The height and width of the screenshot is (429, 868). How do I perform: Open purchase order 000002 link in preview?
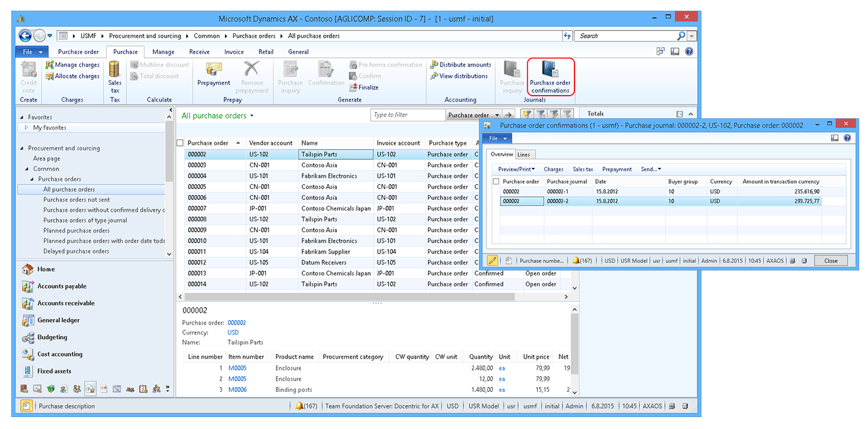click(237, 323)
